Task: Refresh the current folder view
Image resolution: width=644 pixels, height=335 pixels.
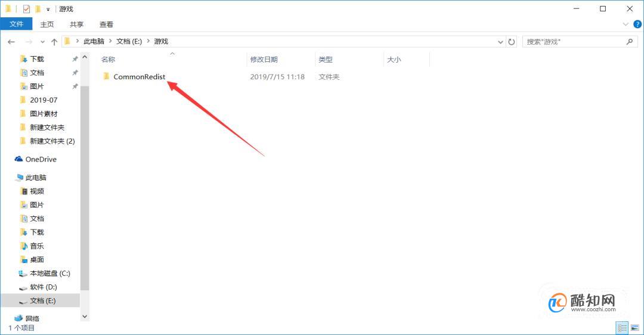Action: coord(512,42)
